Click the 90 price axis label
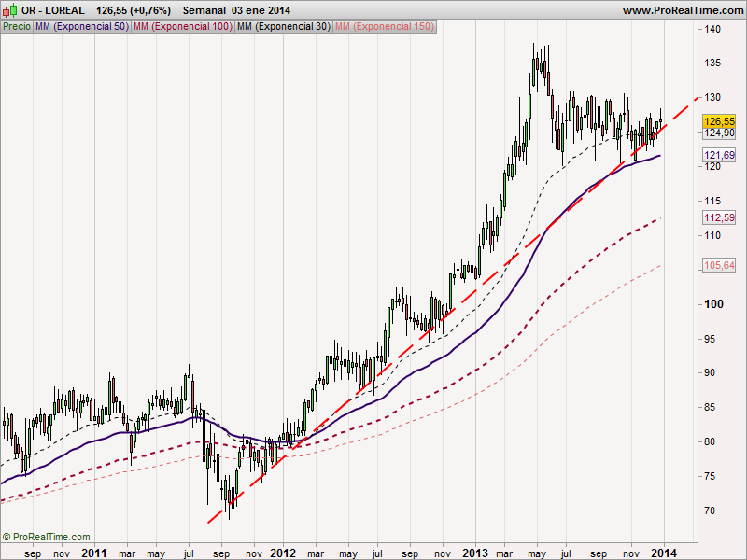Screen dimensions: 747x560 (710, 372)
